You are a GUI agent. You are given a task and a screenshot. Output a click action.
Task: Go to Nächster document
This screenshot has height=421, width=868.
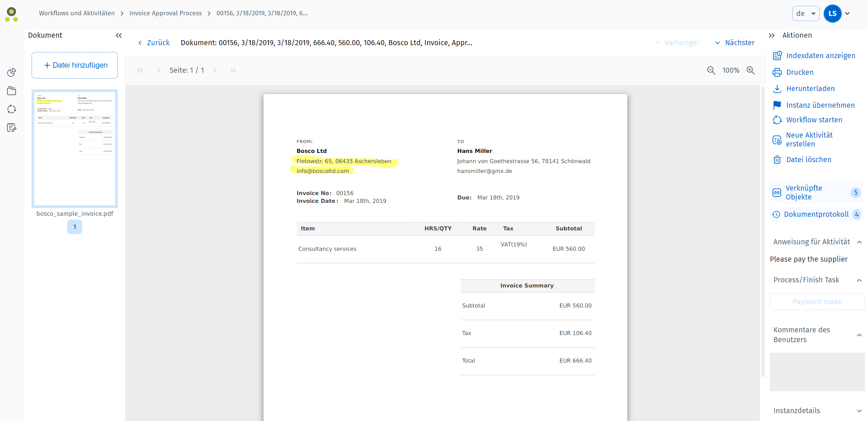[x=735, y=43]
